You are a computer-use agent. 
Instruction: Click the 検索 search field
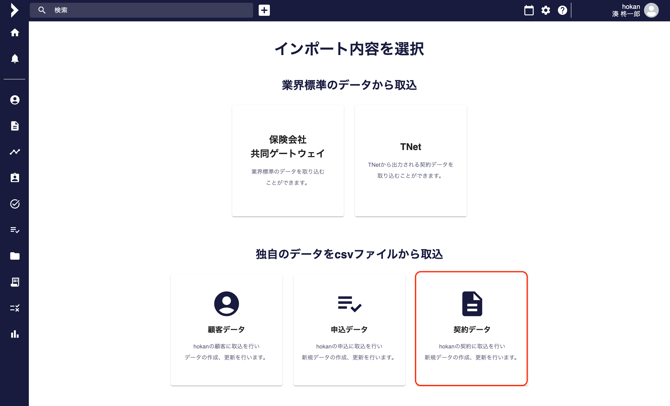(150, 10)
